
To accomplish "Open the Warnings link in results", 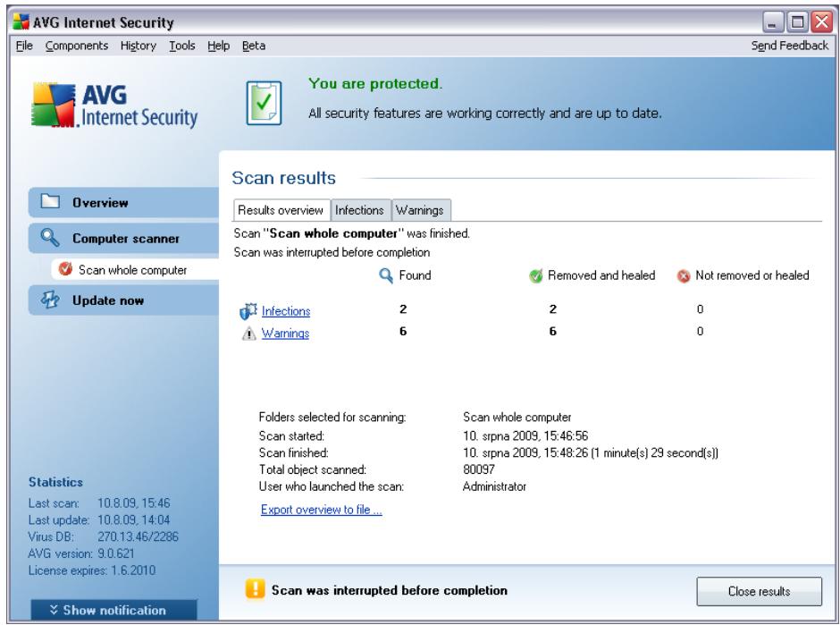I will click(x=285, y=334).
